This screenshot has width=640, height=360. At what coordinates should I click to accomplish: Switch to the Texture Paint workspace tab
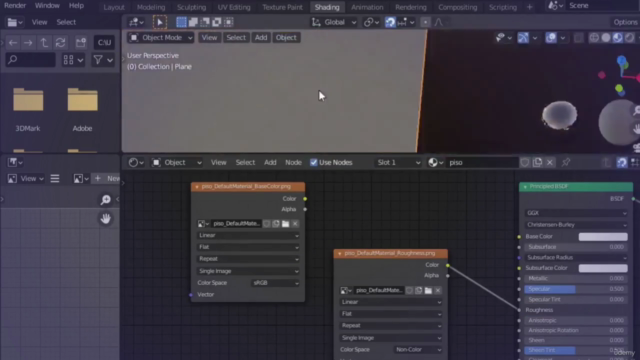point(282,7)
